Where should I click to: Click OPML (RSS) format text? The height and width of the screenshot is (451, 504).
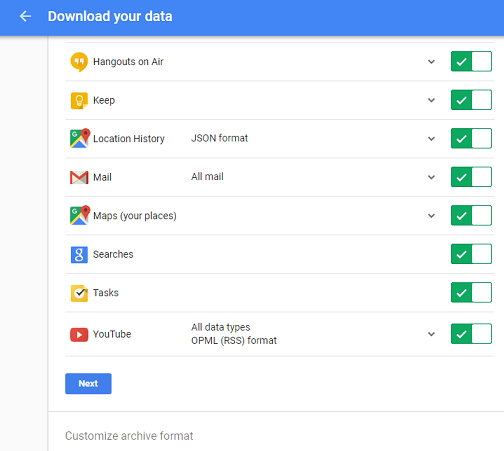(x=234, y=341)
